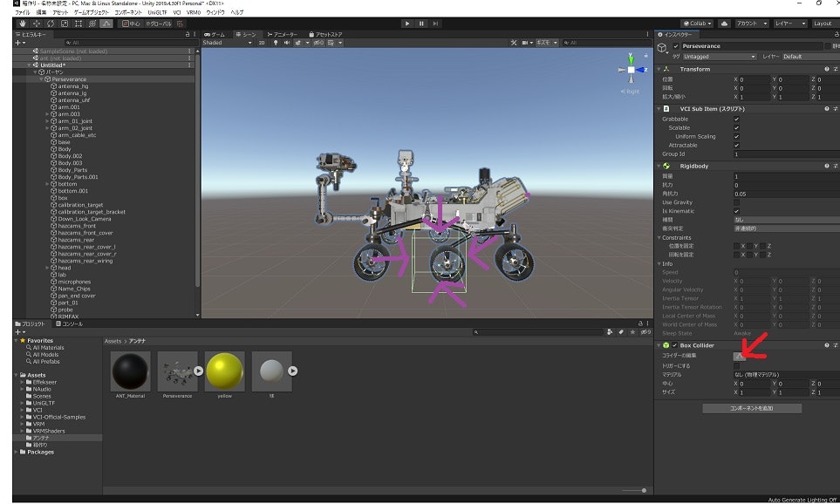Open アカウント account dropdown
840x504 pixels.
click(752, 24)
